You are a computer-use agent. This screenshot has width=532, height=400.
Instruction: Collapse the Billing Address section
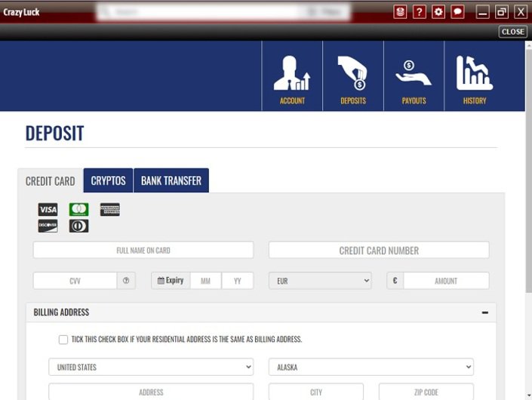click(485, 312)
